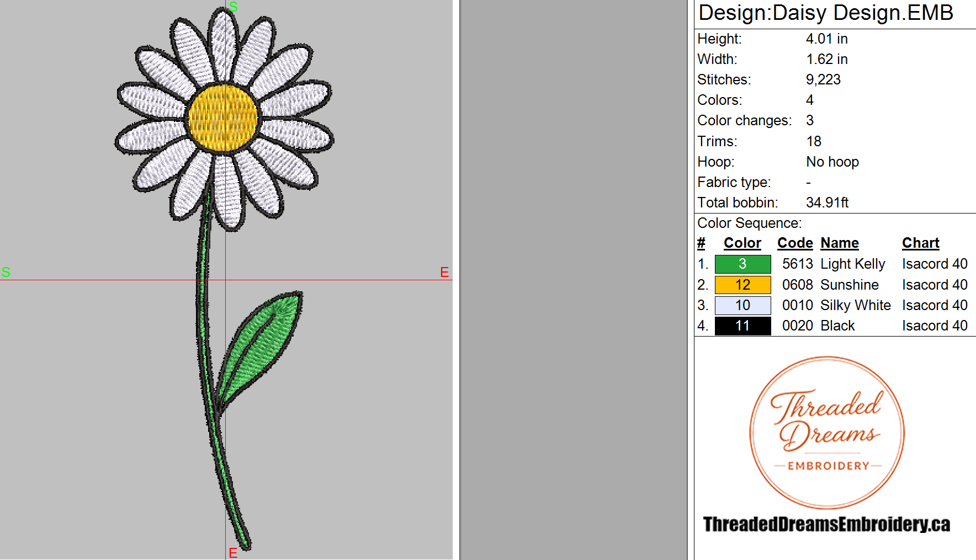This screenshot has width=976, height=560.
Task: Click the Total bobbin value 34.91ft
Action: point(827,202)
